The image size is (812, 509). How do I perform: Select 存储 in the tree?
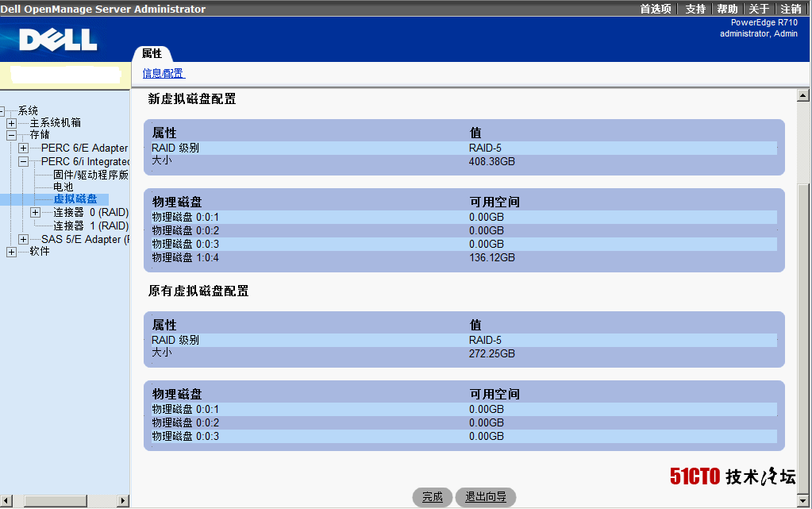(x=40, y=135)
